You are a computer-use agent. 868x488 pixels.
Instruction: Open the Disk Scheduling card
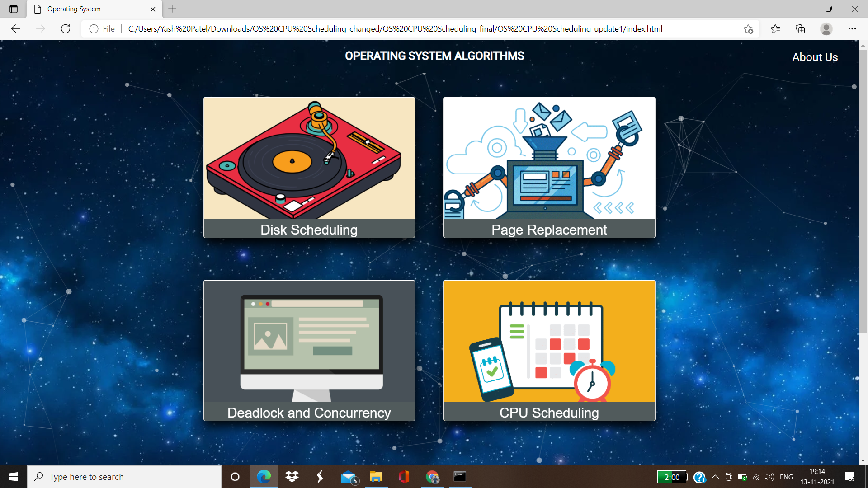tap(309, 167)
